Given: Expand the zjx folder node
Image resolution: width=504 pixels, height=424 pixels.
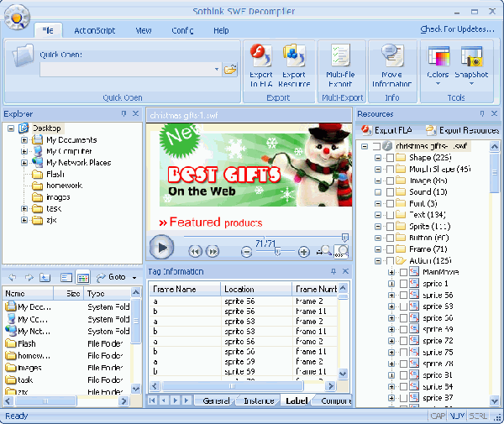Looking at the screenshot, I should point(24,220).
